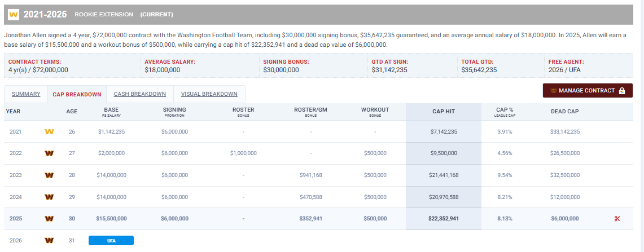Click the lock icon on Manage Contract
This screenshot has height=252, width=644.
[621, 91]
